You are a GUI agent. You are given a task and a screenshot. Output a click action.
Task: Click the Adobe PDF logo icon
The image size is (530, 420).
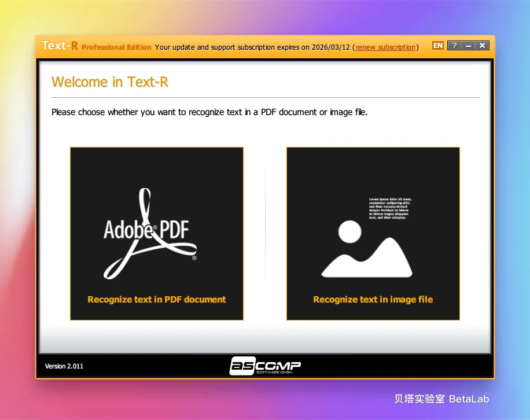(x=150, y=234)
